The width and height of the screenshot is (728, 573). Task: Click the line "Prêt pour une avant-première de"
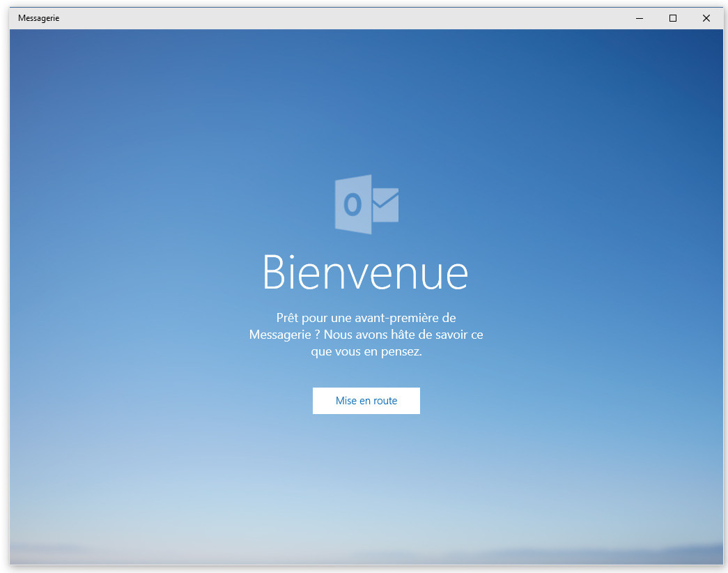tap(366, 318)
